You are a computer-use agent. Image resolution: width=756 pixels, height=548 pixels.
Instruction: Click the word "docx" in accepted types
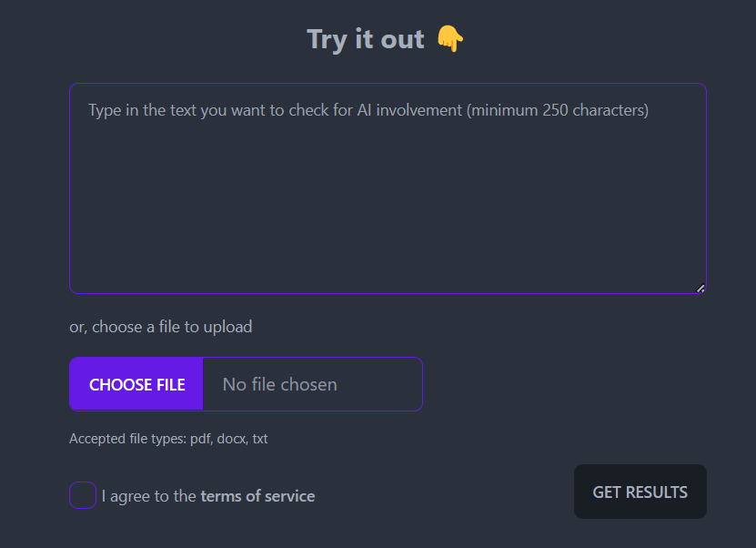231,439
